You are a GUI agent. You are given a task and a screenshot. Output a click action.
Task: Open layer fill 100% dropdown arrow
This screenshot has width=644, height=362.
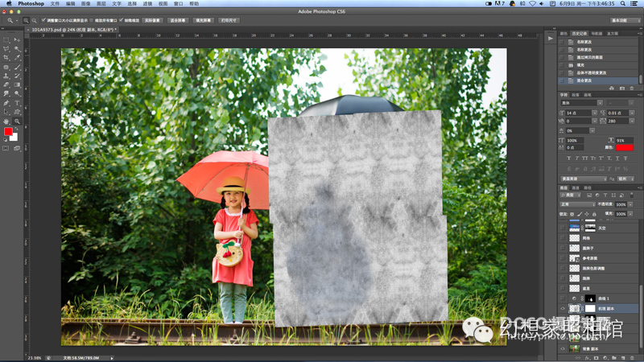[x=630, y=214]
